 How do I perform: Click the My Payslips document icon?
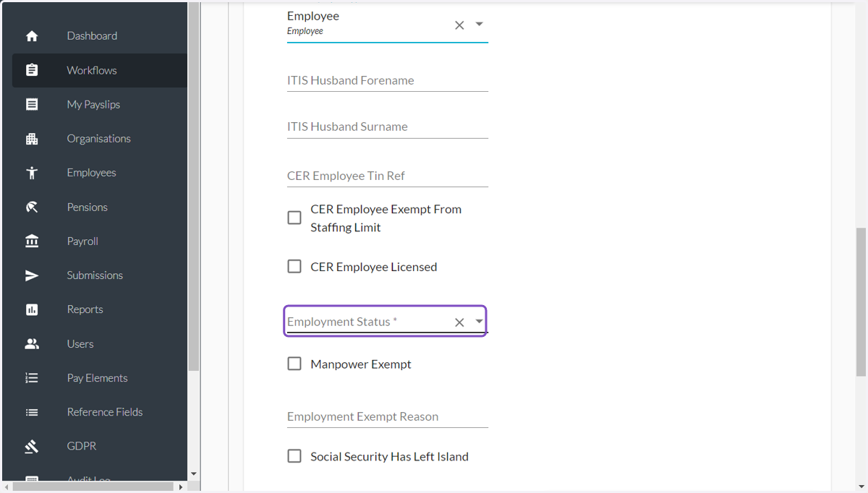click(x=32, y=104)
